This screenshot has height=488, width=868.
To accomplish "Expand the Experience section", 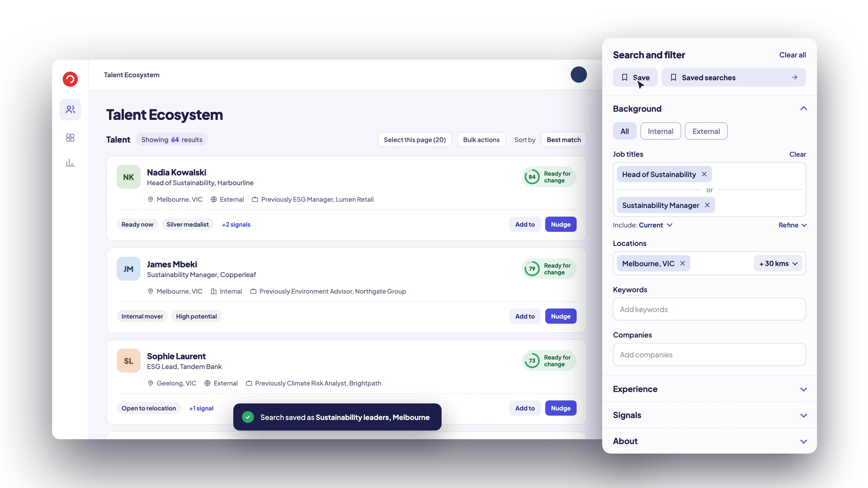I will click(x=709, y=389).
